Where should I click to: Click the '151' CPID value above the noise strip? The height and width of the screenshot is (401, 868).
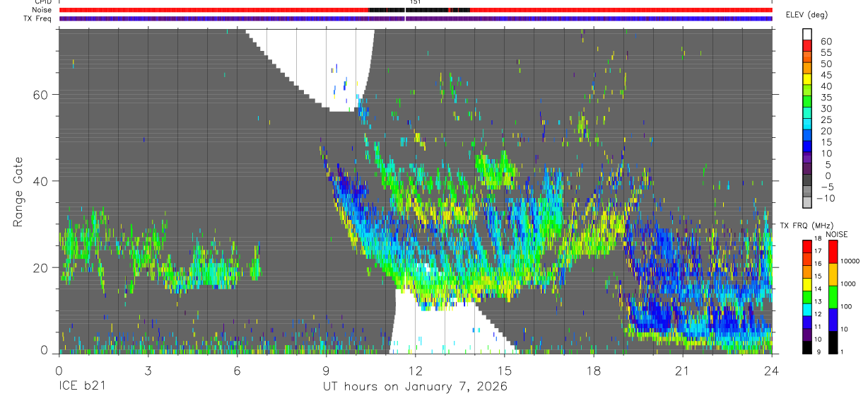(415, 2)
